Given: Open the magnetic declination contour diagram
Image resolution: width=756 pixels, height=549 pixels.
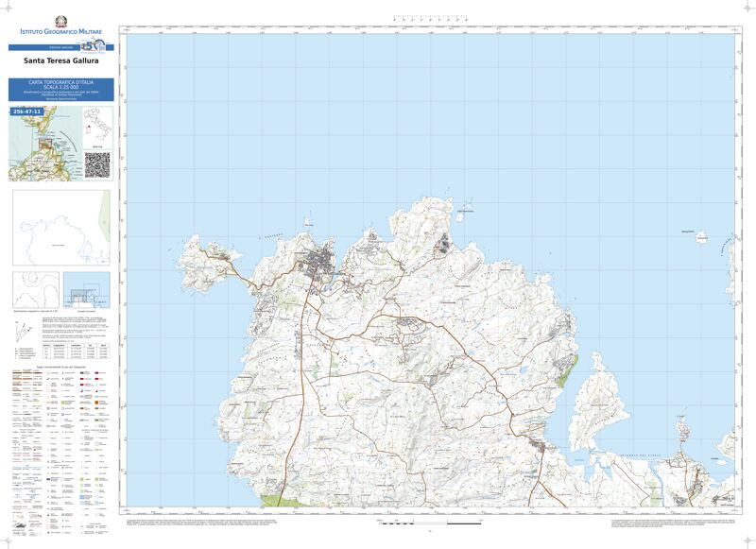Looking at the screenshot, I should coord(36,289).
